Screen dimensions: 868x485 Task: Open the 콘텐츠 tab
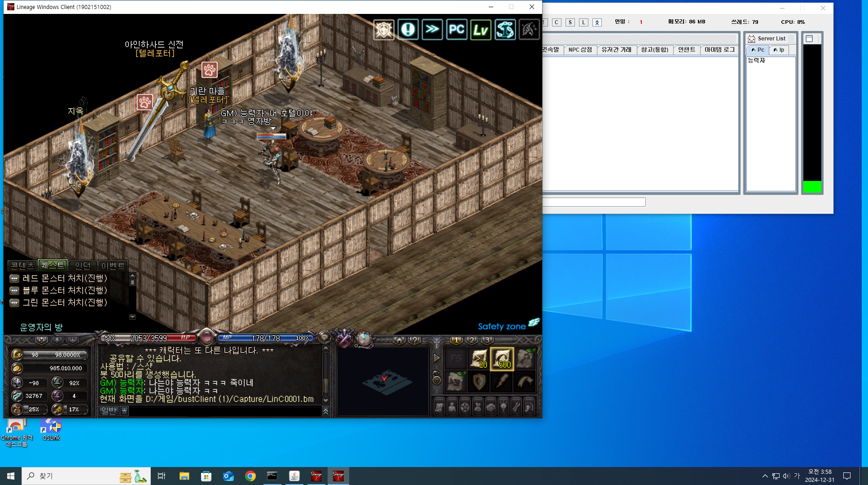click(22, 265)
